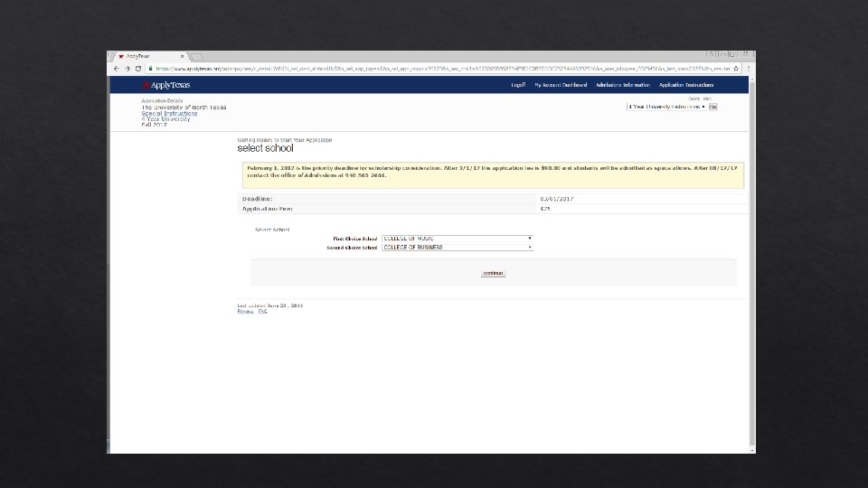Select the ApplyTexas tab
The width and height of the screenshot is (868, 488).
[x=149, y=56]
